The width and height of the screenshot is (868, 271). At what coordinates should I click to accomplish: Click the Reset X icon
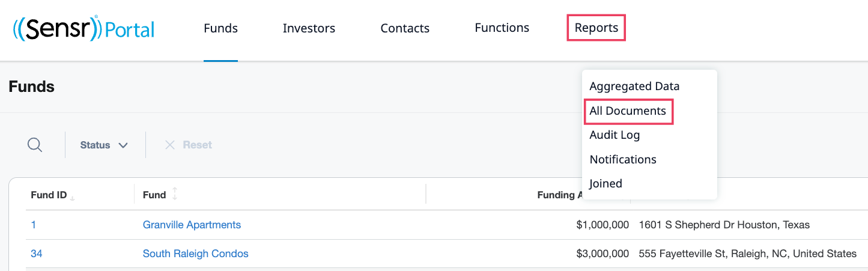pyautogui.click(x=169, y=145)
